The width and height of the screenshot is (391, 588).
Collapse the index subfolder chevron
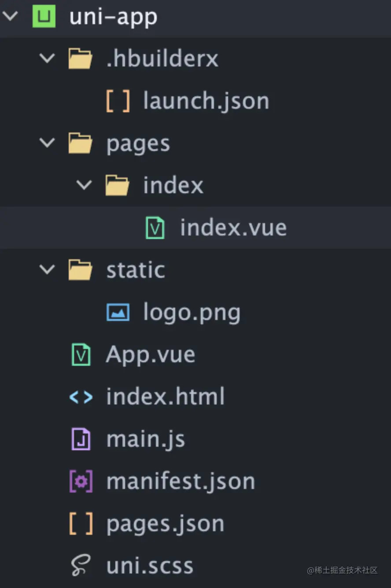(x=84, y=185)
